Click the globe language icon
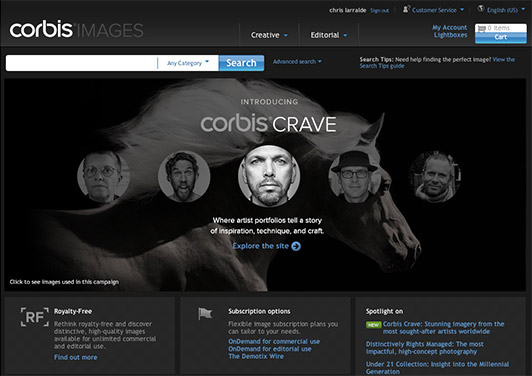The width and height of the screenshot is (532, 376). 481,8
